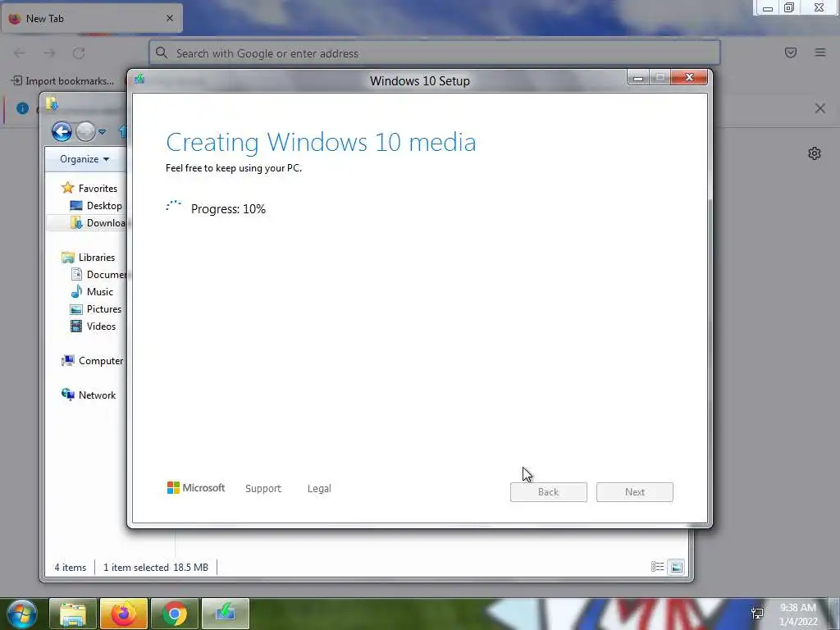840x630 pixels.
Task: Select Libraries in Explorer navigation pane
Action: (97, 257)
